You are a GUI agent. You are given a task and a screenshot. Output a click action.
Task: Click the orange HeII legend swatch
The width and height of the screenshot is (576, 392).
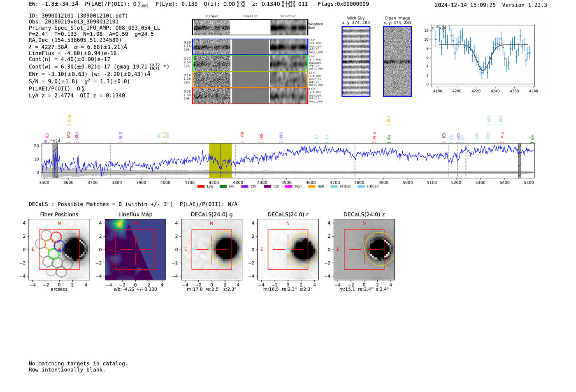pos(311,187)
